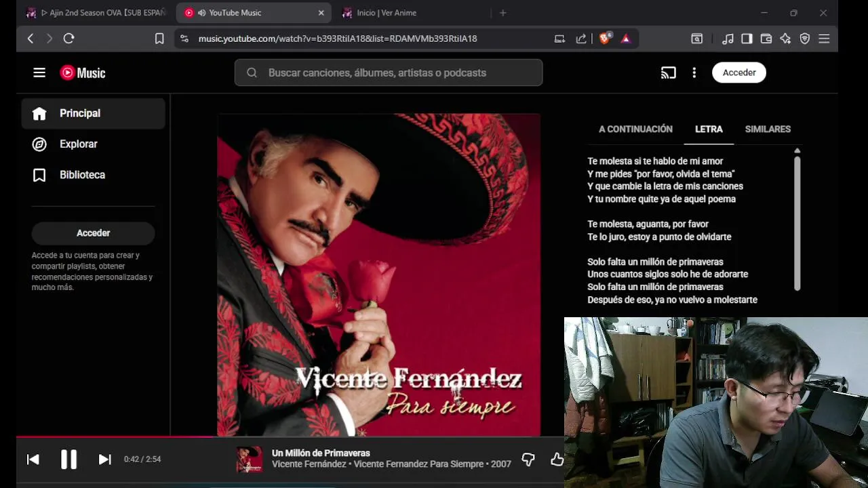
Task: Minimize the browser window
Action: [764, 13]
